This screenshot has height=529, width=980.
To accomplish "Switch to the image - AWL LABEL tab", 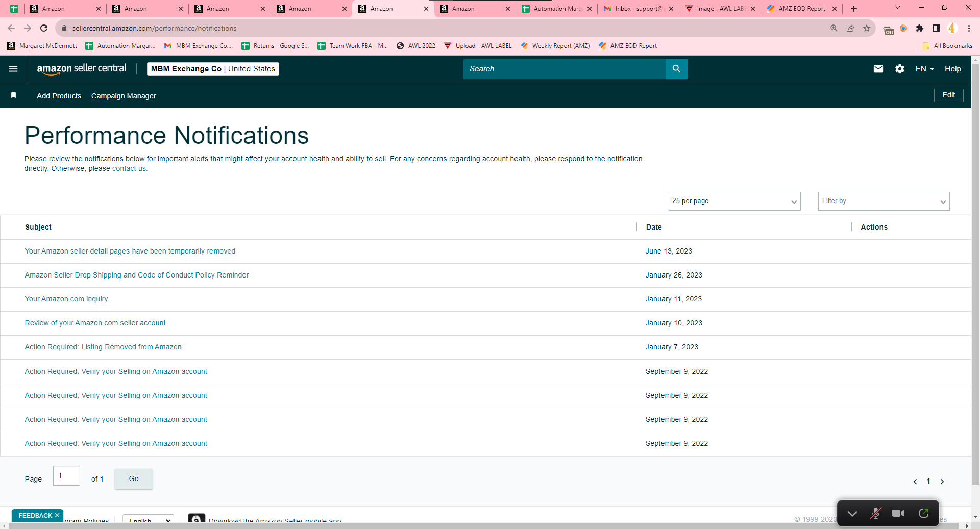I will pyautogui.click(x=720, y=9).
